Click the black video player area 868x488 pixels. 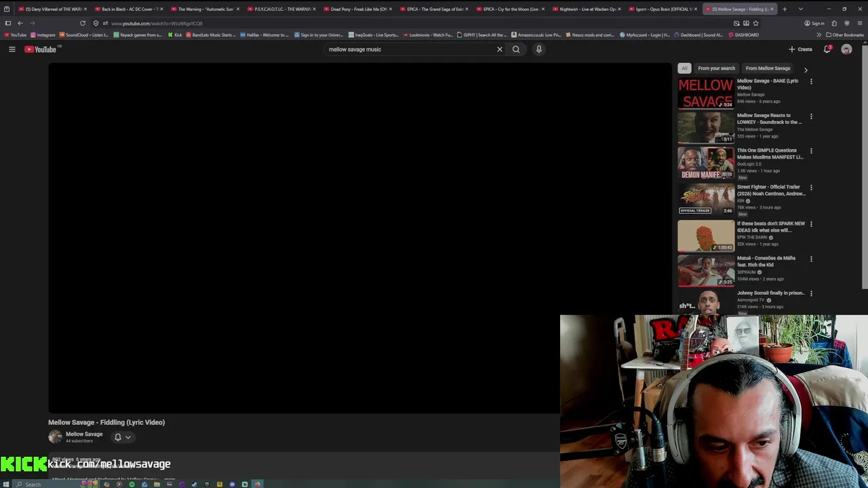pos(359,238)
